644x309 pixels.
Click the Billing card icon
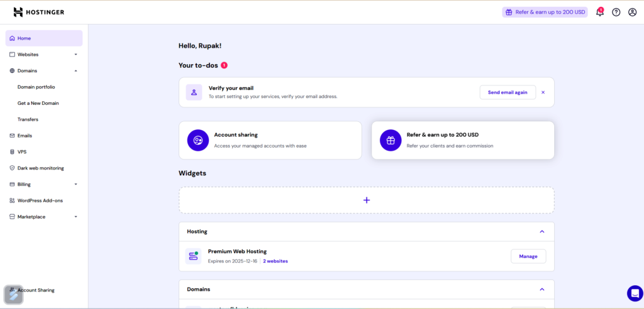click(12, 184)
